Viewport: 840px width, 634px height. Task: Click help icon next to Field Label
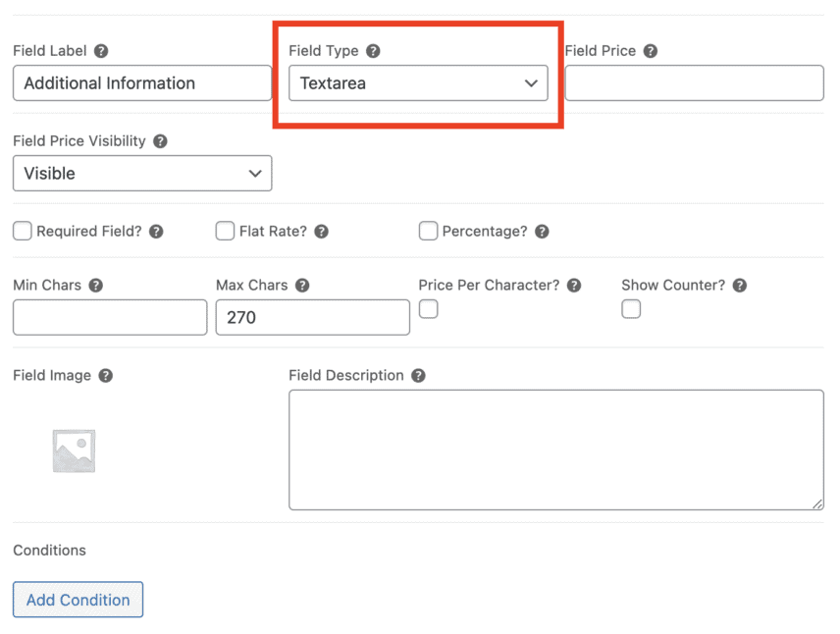(x=101, y=51)
